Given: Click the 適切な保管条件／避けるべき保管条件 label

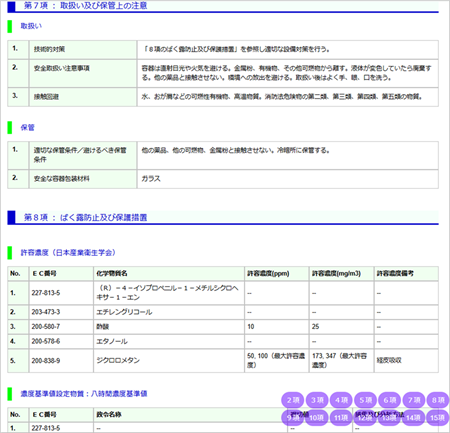Looking at the screenshot, I should coord(80,155).
